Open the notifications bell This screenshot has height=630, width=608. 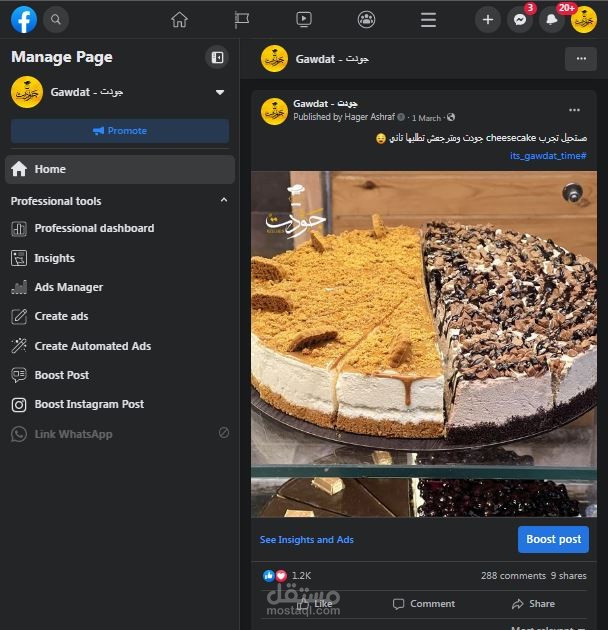(552, 19)
